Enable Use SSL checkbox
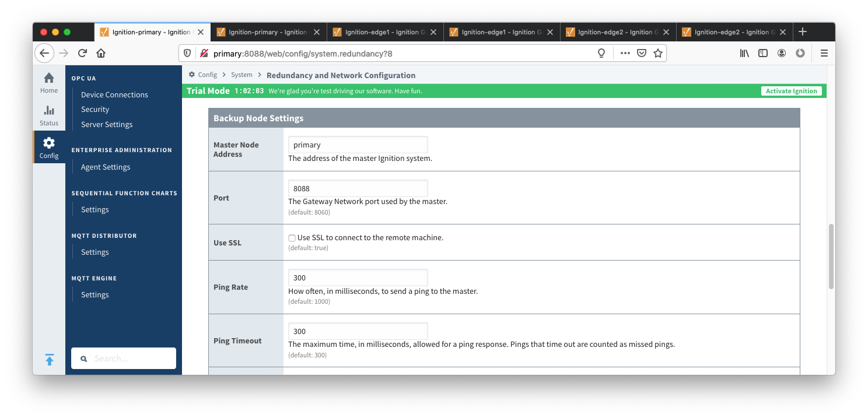 tap(292, 238)
